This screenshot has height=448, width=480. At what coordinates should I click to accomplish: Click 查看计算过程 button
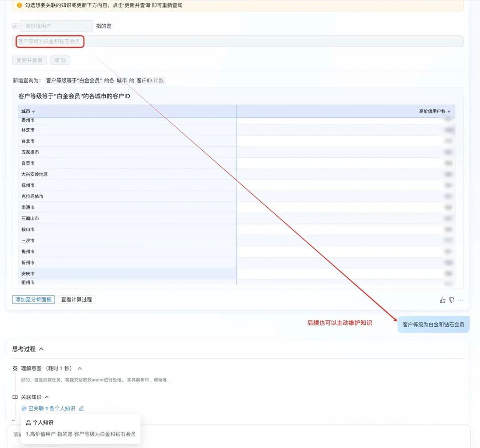[76, 300]
